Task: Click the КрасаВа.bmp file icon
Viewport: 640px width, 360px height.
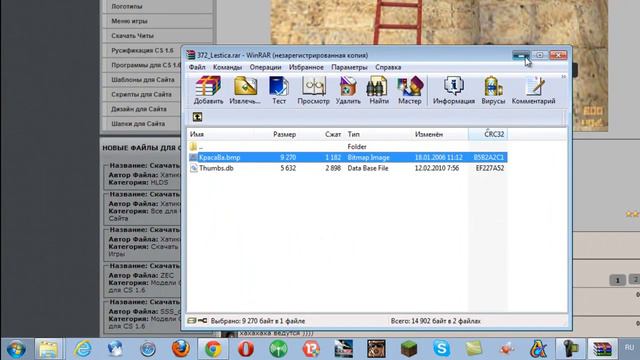Action: [x=193, y=157]
